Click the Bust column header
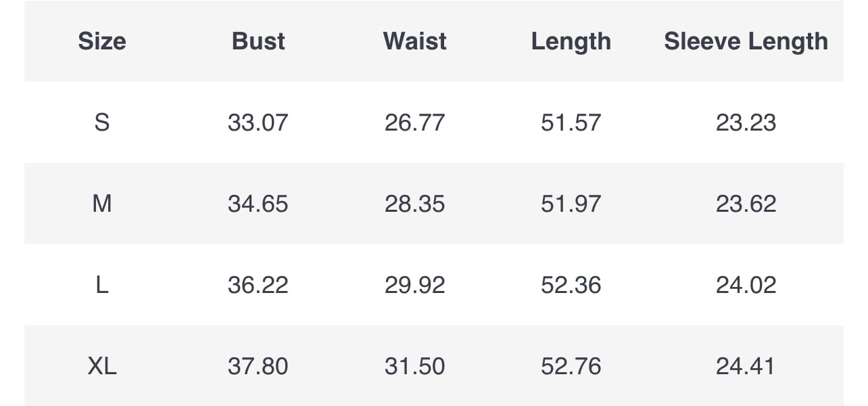The height and width of the screenshot is (406, 868). [258, 41]
